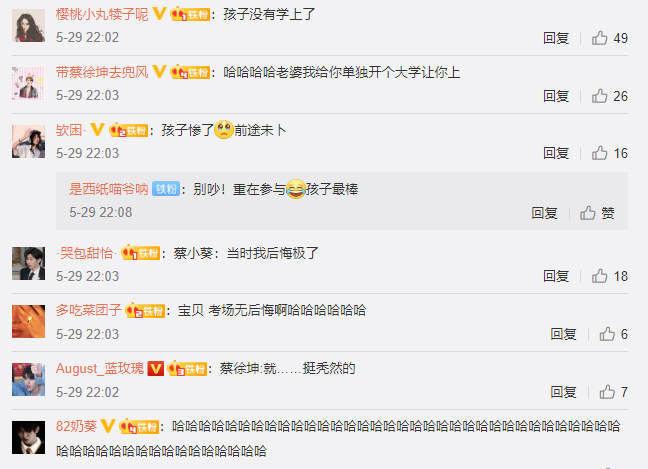Click the yellow V badge next to 樱桃小丸犊子呢
The height and width of the screenshot is (469, 648).
point(159,14)
